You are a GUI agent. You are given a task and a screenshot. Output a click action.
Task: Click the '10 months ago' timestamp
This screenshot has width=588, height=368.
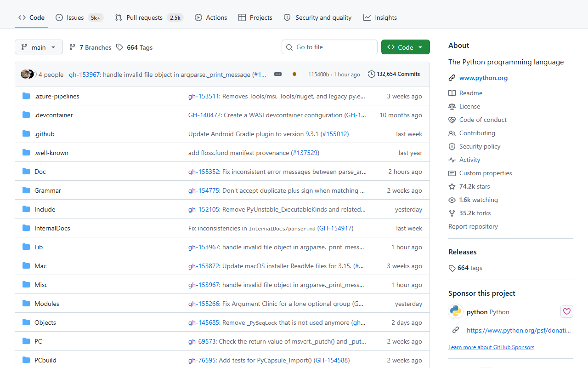(401, 115)
